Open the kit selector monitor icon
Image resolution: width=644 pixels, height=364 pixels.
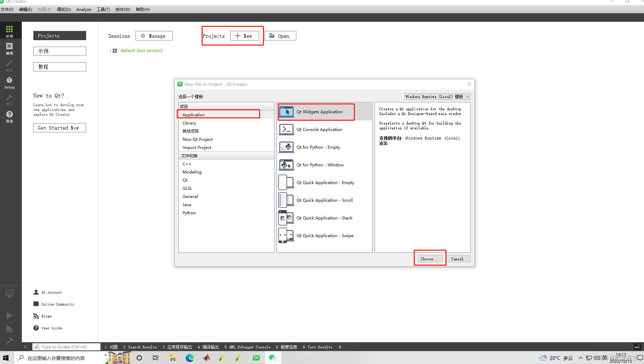[10, 293]
